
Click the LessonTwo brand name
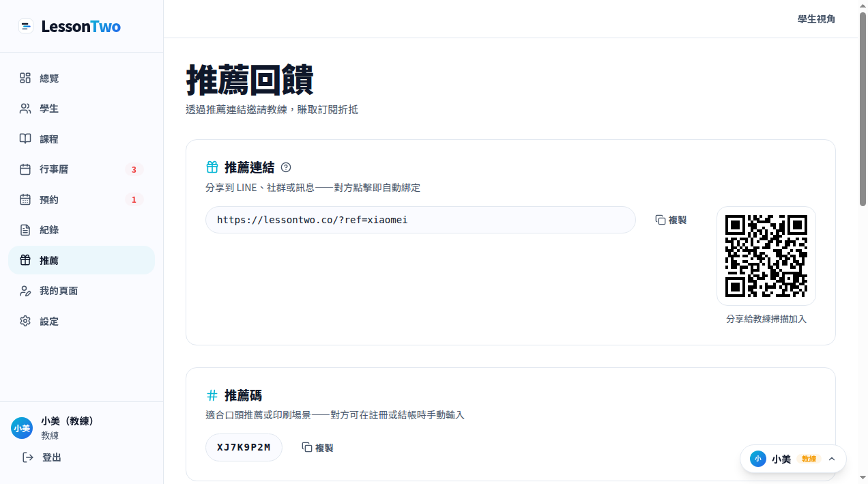coord(81,27)
